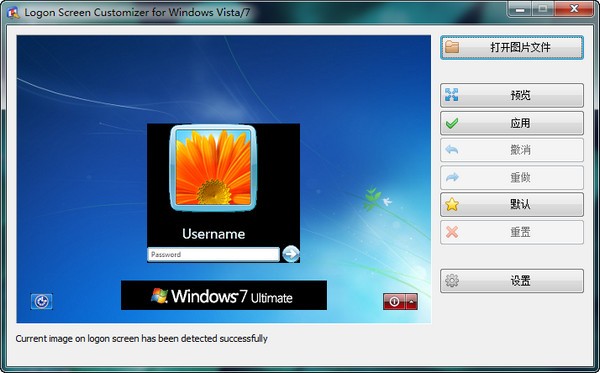Click the app icon in the title bar

tap(13, 13)
